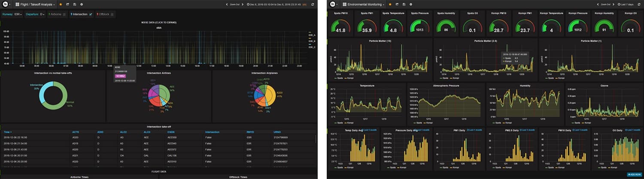Image resolution: width=644 pixels, height=179 pixels.
Task: Save the Environmental Monitoring dashboard
Action: coord(404,4)
